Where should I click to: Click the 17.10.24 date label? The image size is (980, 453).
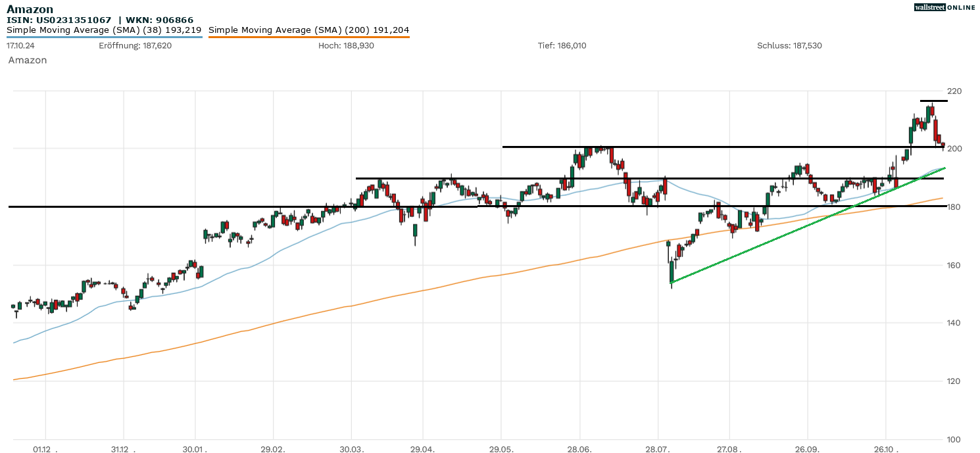[x=20, y=45]
